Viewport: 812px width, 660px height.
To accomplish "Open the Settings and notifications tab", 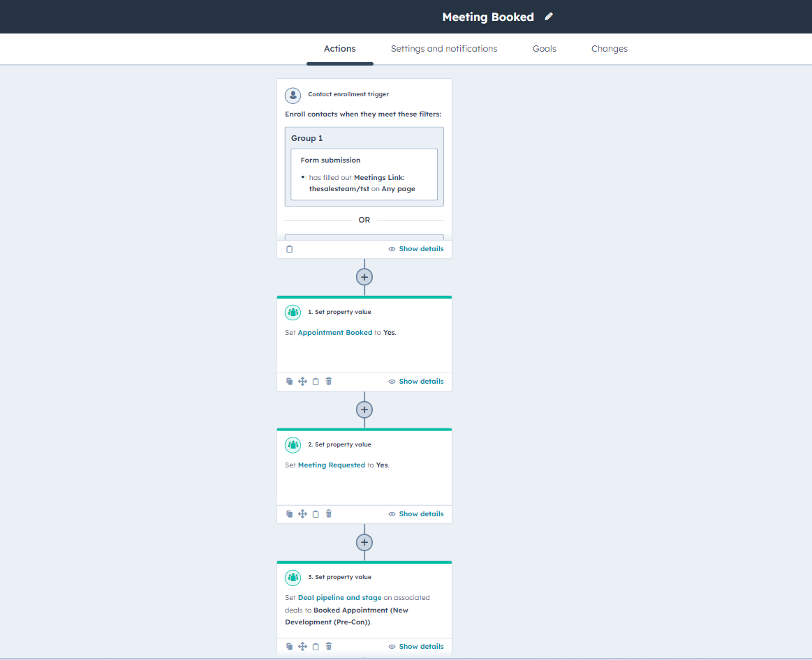I will pyautogui.click(x=444, y=49).
